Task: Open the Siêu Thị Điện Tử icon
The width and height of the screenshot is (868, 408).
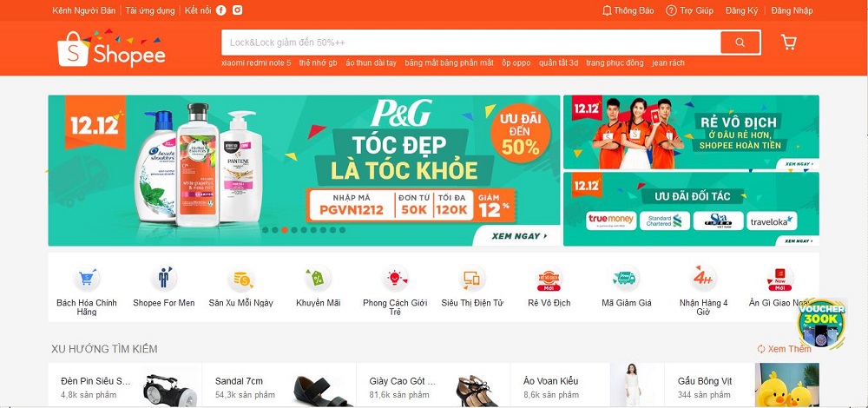Action: [x=472, y=278]
